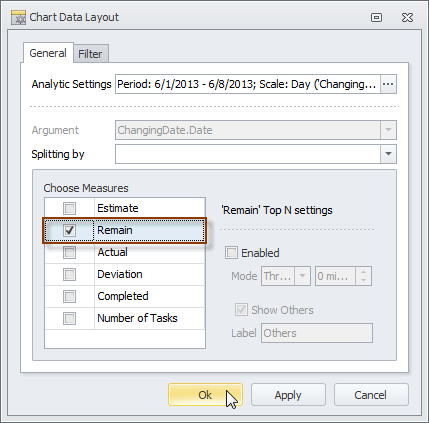Click the Chart Data Layout title icon
Viewport: 429px width, 423px height.
[x=18, y=18]
